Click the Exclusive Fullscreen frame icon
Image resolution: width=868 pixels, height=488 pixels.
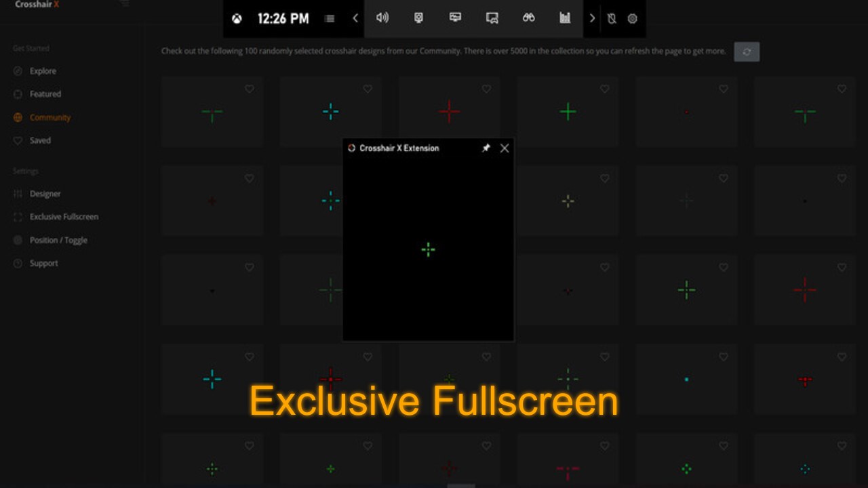18,217
